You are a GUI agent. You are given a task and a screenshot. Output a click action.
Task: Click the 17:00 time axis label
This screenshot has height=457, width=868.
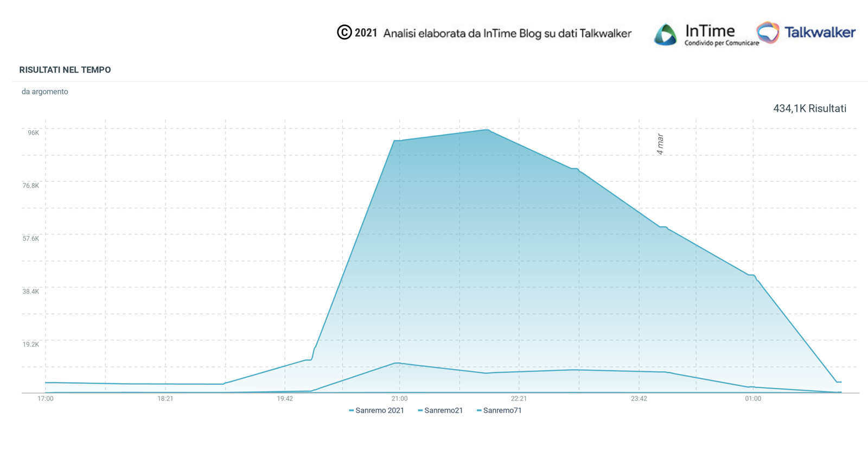click(x=46, y=399)
